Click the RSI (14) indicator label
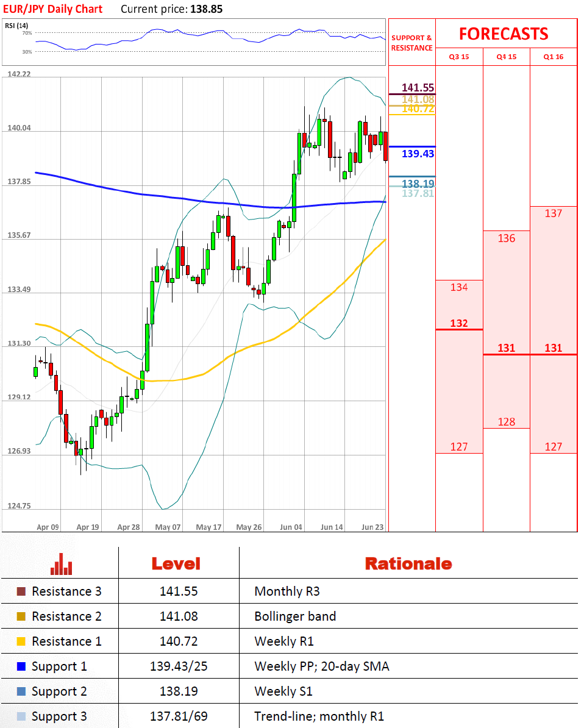This screenshot has width=584, height=728. 16,26
